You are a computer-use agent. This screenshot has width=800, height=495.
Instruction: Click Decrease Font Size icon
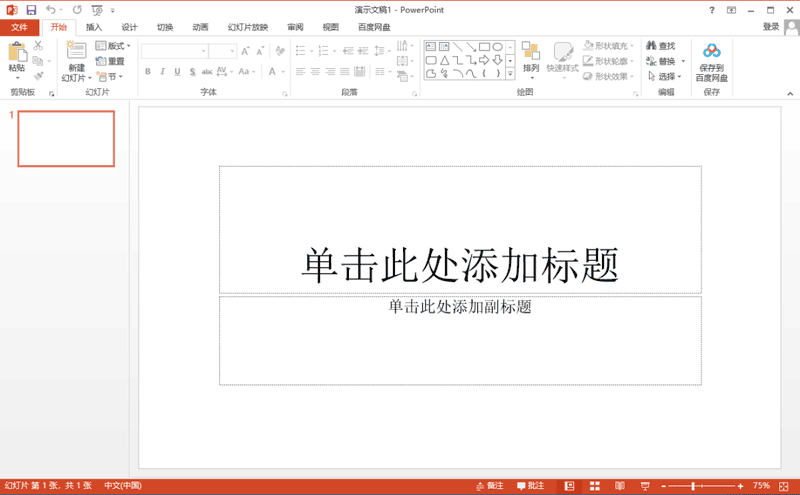click(x=260, y=51)
